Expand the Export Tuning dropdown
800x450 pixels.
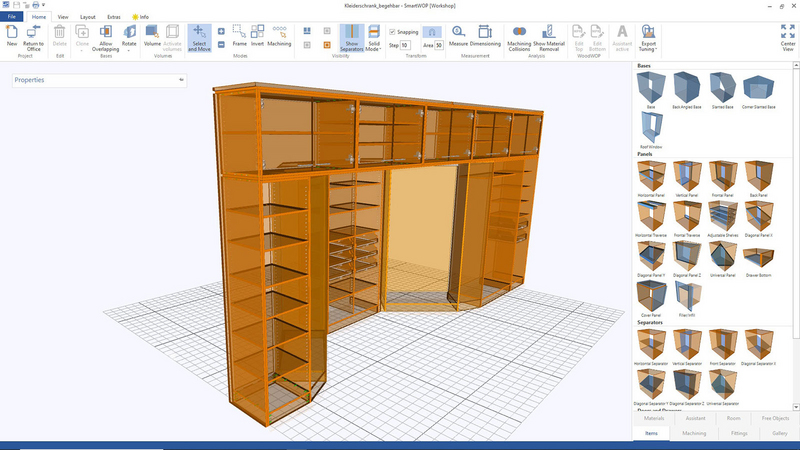tap(649, 40)
